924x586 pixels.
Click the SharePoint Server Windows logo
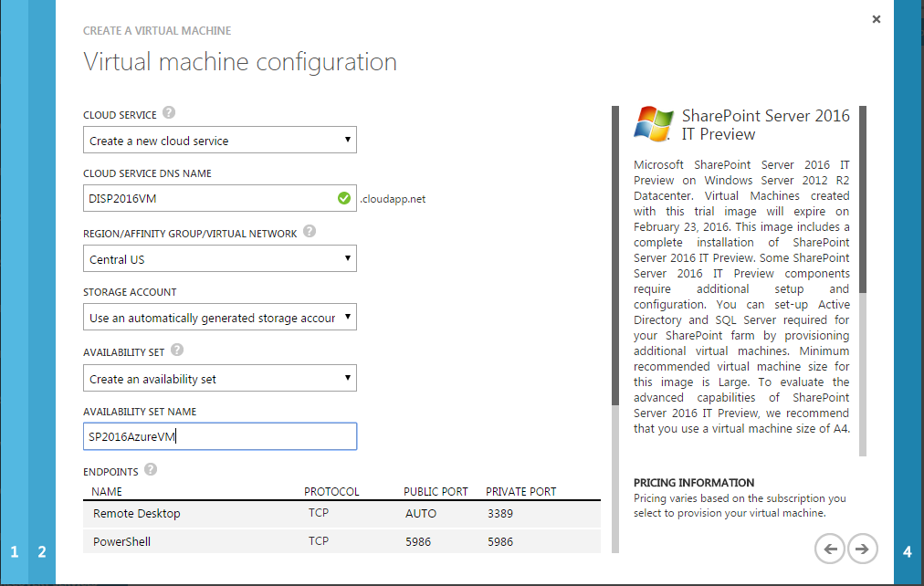tap(653, 123)
